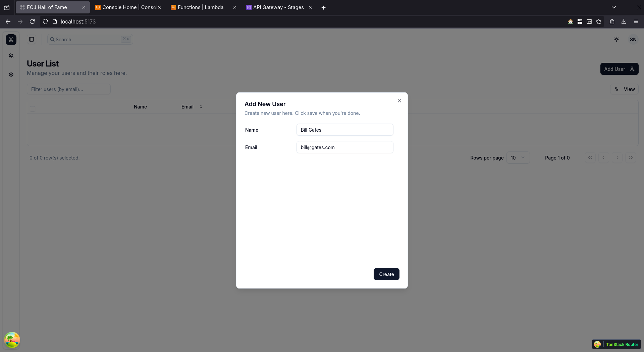Sort by the Email column header

tap(192, 107)
